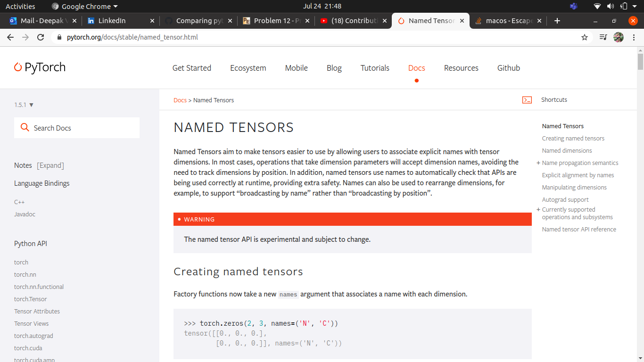Close the LinkedIn tab
The image size is (644, 362).
tap(152, 21)
